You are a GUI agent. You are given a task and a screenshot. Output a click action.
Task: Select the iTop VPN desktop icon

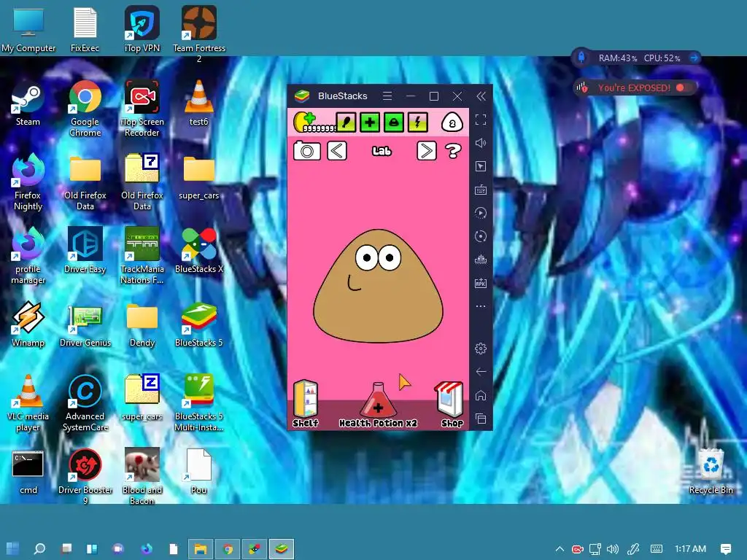(x=142, y=29)
